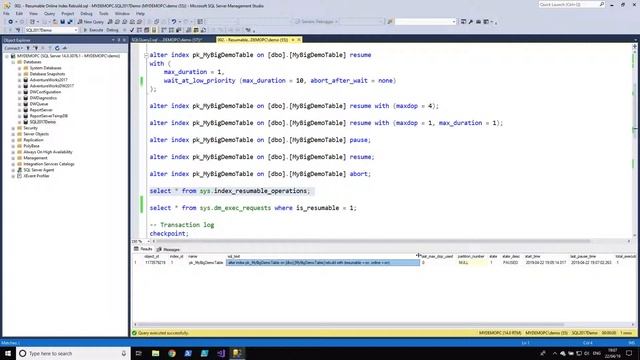This screenshot has height=360, width=640.
Task: Open the View menu
Action: [x=33, y=13]
